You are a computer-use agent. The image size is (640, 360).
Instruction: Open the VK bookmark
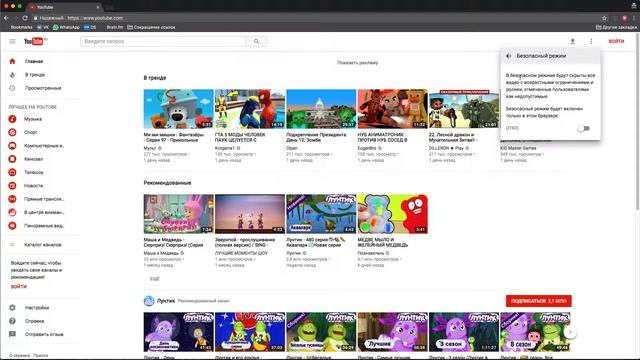pos(42,27)
